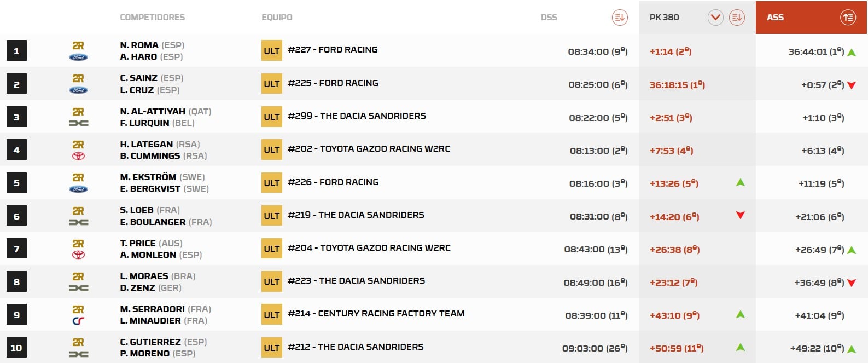The image size is (868, 363).
Task: Open team #225 - Ford Racing link
Action: coord(333,83)
